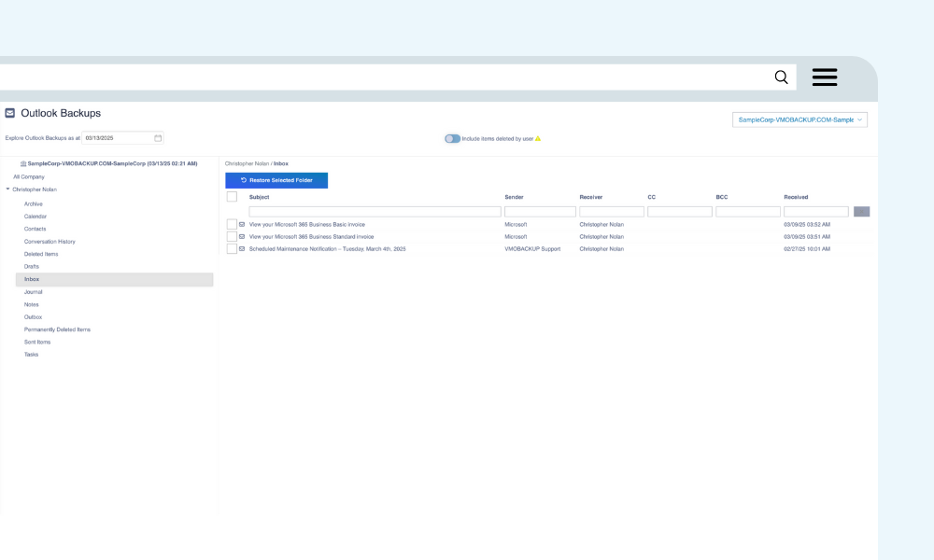
Task: Click the yellow warning triangle icon
Action: click(x=538, y=138)
